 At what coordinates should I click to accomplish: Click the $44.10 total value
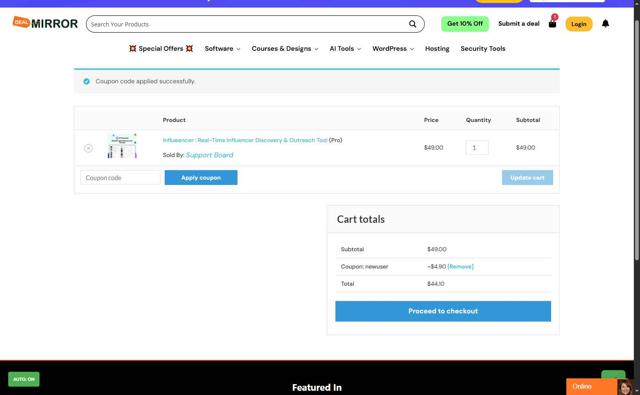[x=436, y=284]
